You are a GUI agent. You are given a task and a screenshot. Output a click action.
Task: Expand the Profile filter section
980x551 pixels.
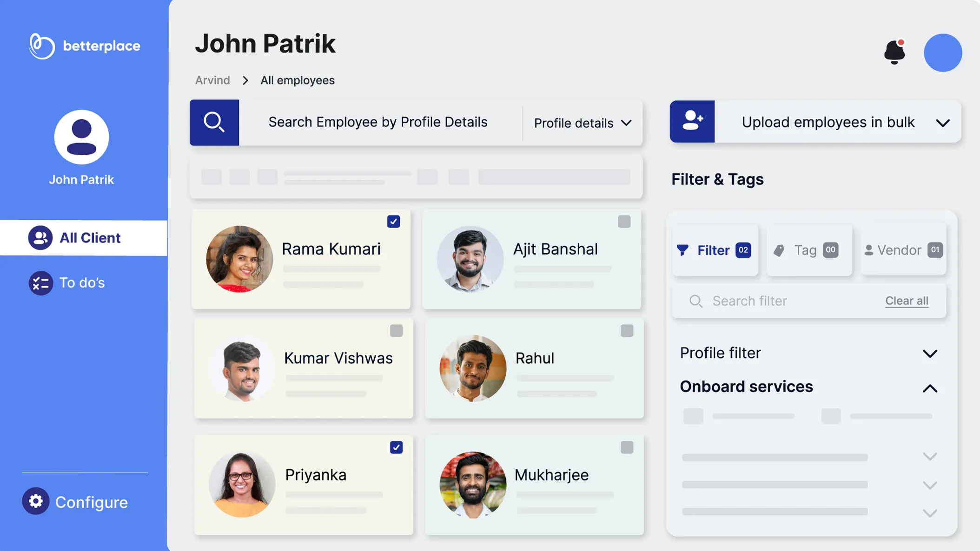point(930,354)
